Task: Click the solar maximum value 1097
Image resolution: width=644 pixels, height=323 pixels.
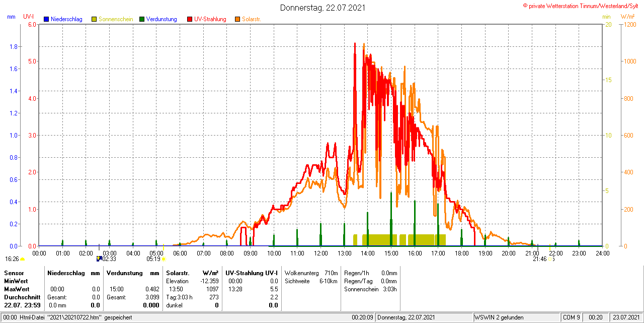Action: click(212, 289)
